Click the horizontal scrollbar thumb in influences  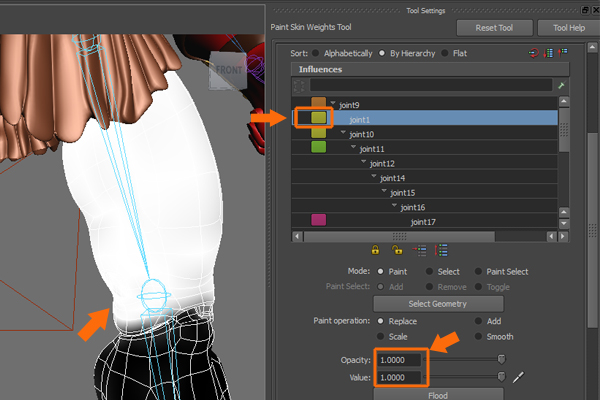tap(399, 236)
